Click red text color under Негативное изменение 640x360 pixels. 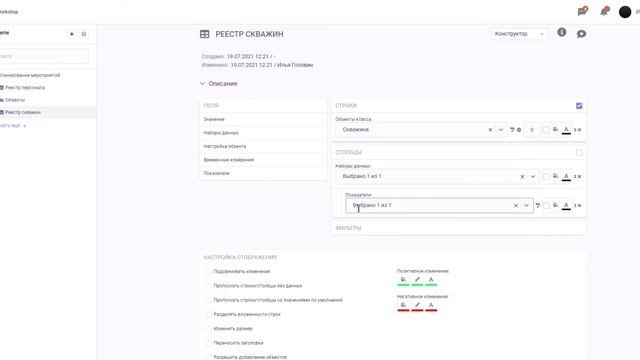[431, 306]
